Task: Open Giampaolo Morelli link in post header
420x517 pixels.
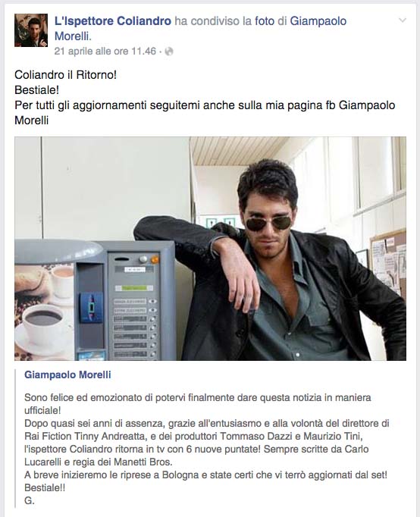Action: [x=200, y=29]
